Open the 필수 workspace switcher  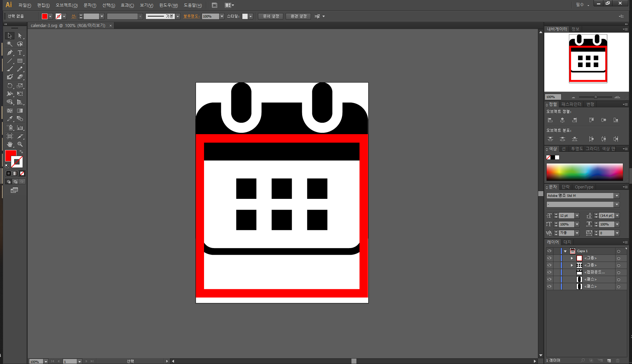(x=582, y=5)
